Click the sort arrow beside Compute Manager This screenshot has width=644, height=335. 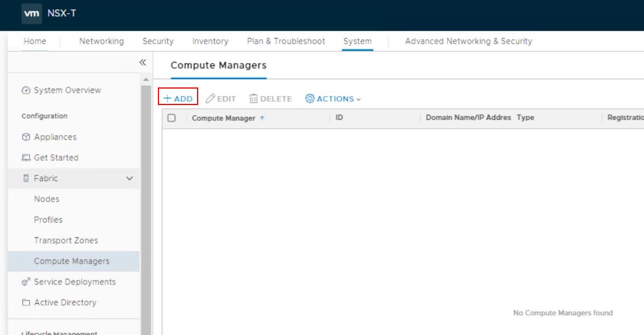pos(262,118)
